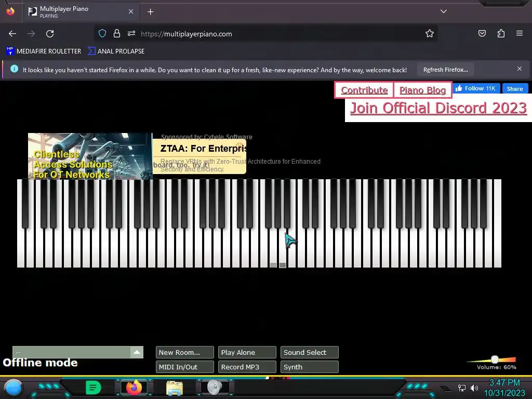Open the Firefox extensions puzzle icon
This screenshot has height=399, width=532.
pyautogui.click(x=501, y=33)
